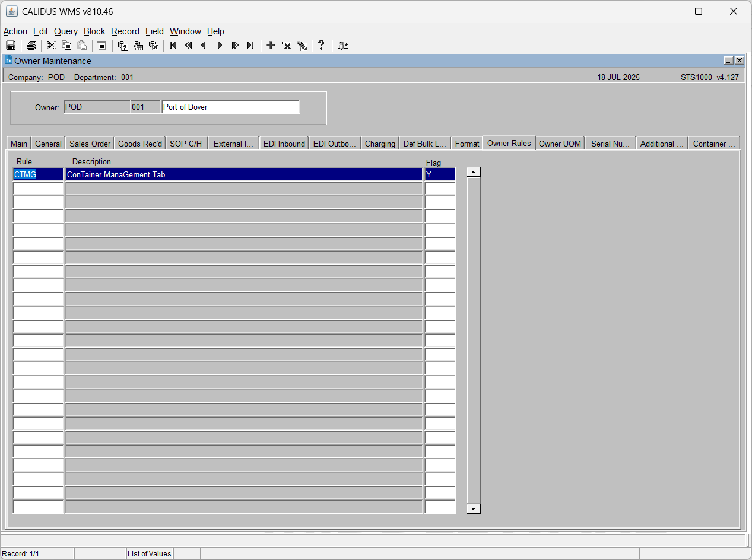Go to last record toolbar arrow
The width and height of the screenshot is (752, 560).
pyautogui.click(x=250, y=46)
